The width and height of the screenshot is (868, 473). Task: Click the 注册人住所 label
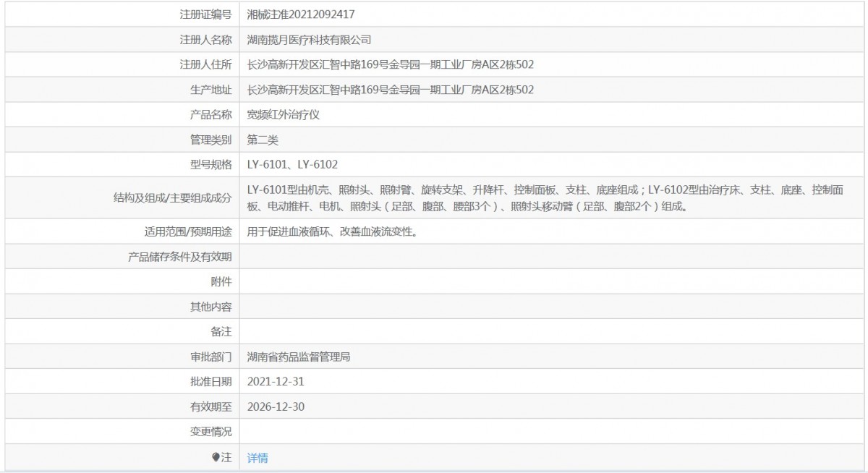205,64
